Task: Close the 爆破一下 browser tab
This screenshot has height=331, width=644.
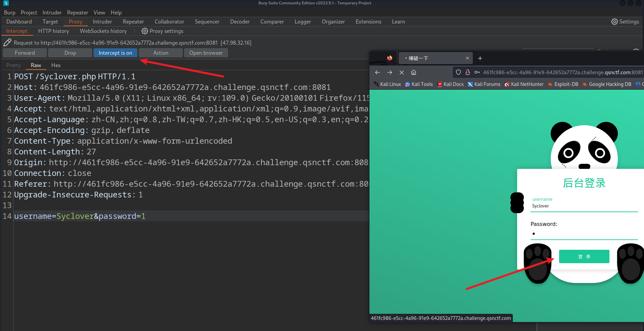Action: tap(467, 58)
